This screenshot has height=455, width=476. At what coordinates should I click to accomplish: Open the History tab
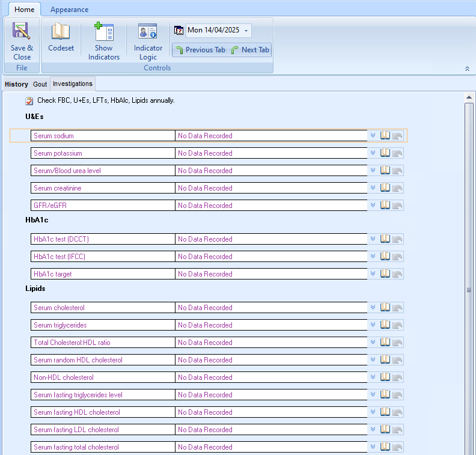pyautogui.click(x=16, y=84)
